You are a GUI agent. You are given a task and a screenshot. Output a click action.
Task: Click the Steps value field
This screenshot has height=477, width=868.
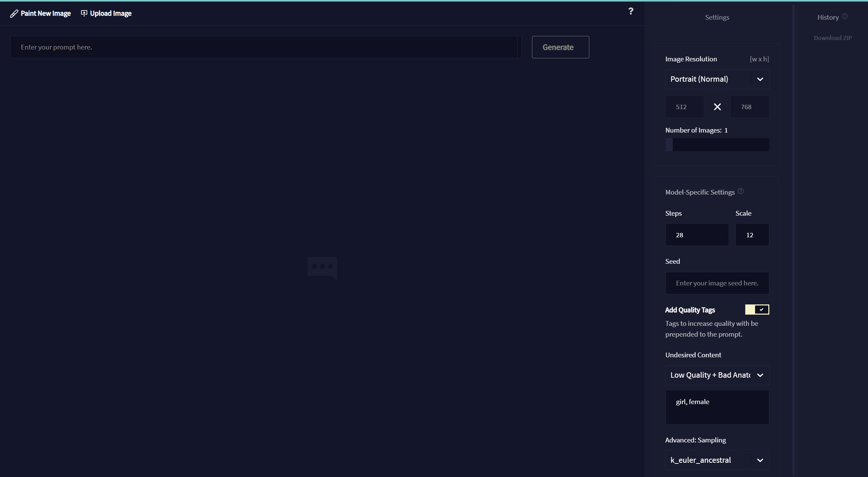click(x=697, y=235)
